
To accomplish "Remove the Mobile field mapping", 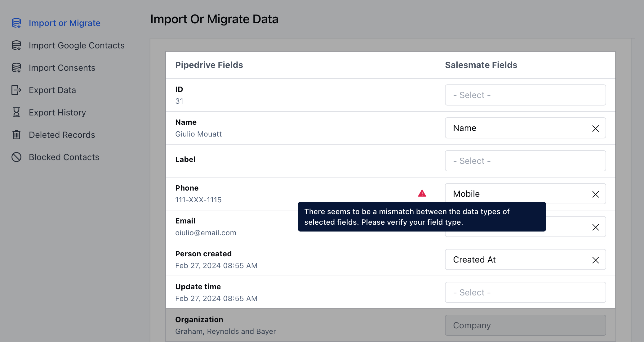I will tap(595, 194).
